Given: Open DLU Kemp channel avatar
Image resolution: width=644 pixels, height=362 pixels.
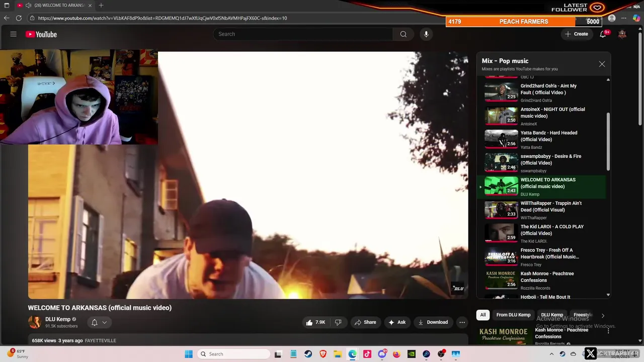Looking at the screenshot, I should click(x=35, y=322).
